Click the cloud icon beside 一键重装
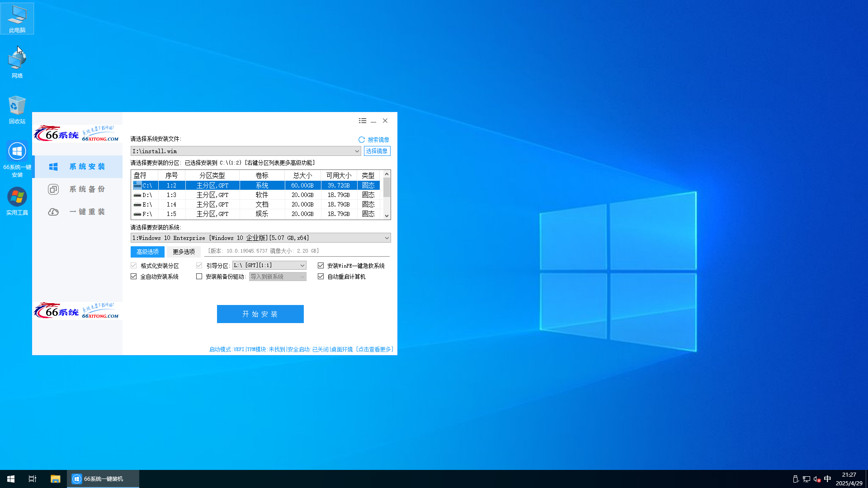The image size is (868, 488). tap(53, 212)
